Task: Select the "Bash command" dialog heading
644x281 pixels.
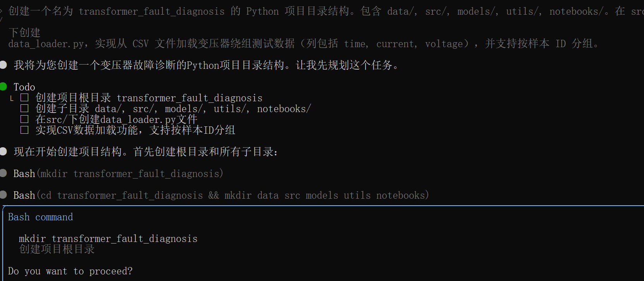Action: (x=40, y=217)
